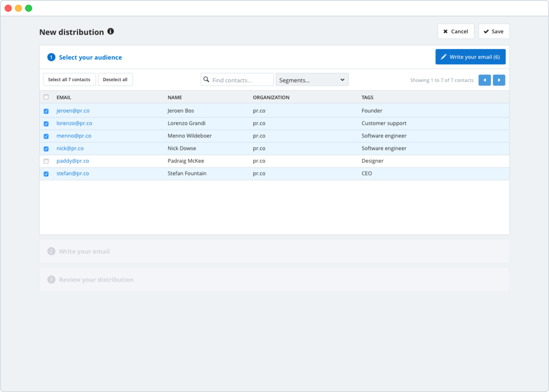This screenshot has height=392, width=549.
Task: Click pr.co organization in Padraig's row
Action: (x=259, y=161)
